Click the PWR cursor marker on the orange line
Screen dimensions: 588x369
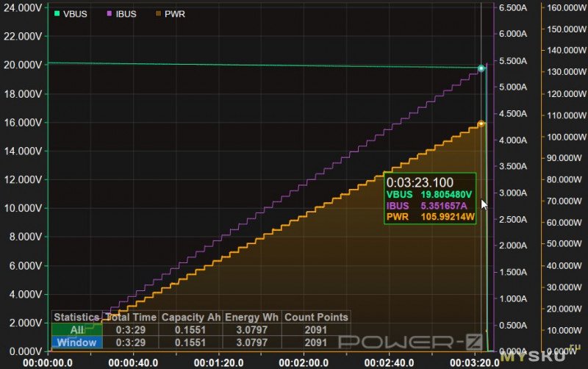point(481,123)
